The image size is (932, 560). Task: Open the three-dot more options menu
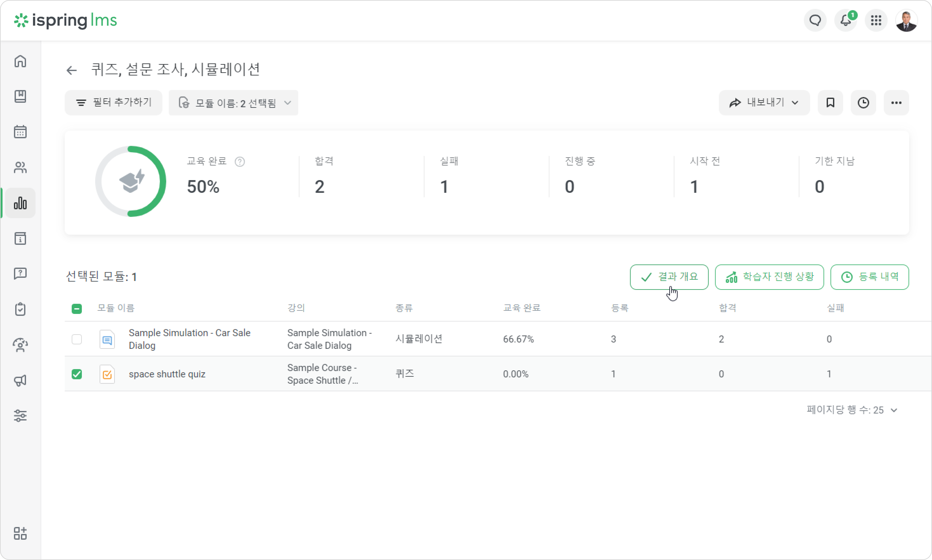[896, 103]
